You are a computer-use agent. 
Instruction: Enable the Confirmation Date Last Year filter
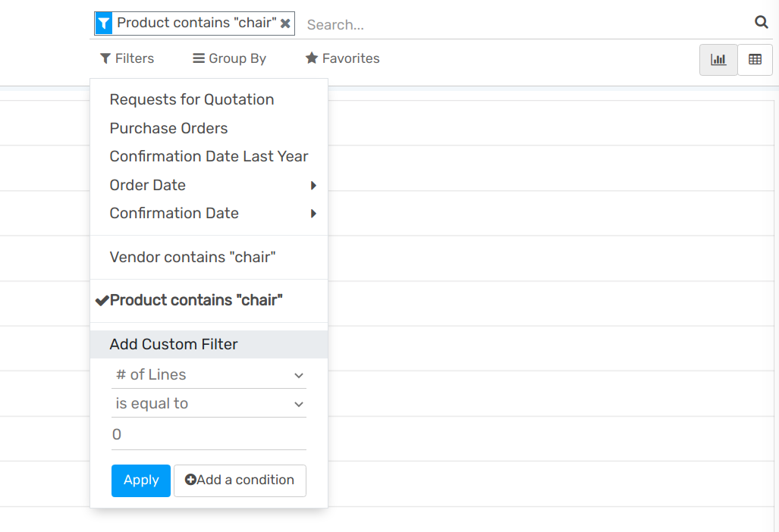(209, 156)
